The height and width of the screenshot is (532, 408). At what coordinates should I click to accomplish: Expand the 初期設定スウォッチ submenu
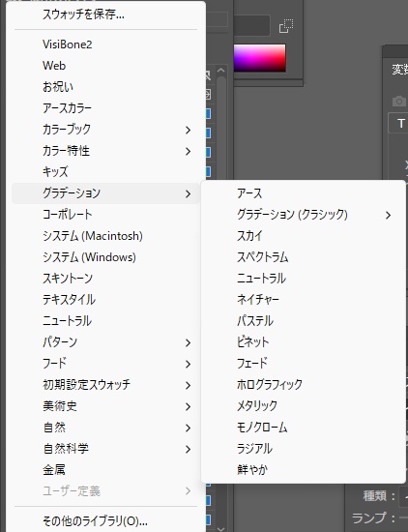105,385
